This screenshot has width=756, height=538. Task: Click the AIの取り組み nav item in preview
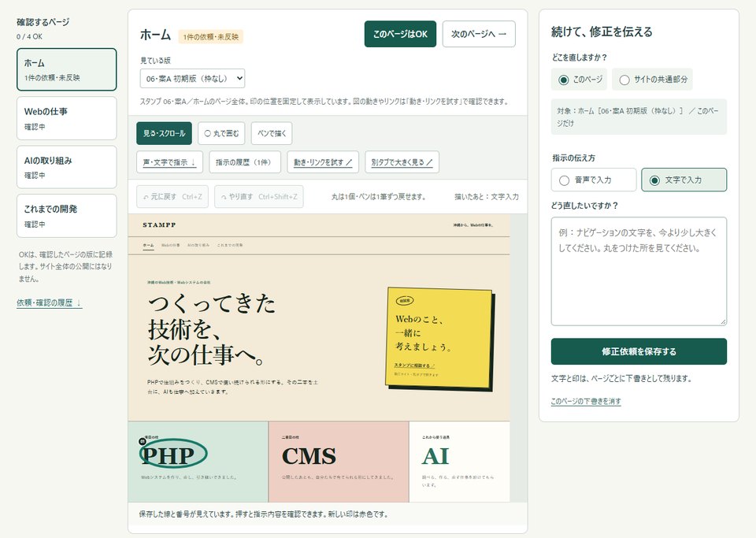click(198, 246)
